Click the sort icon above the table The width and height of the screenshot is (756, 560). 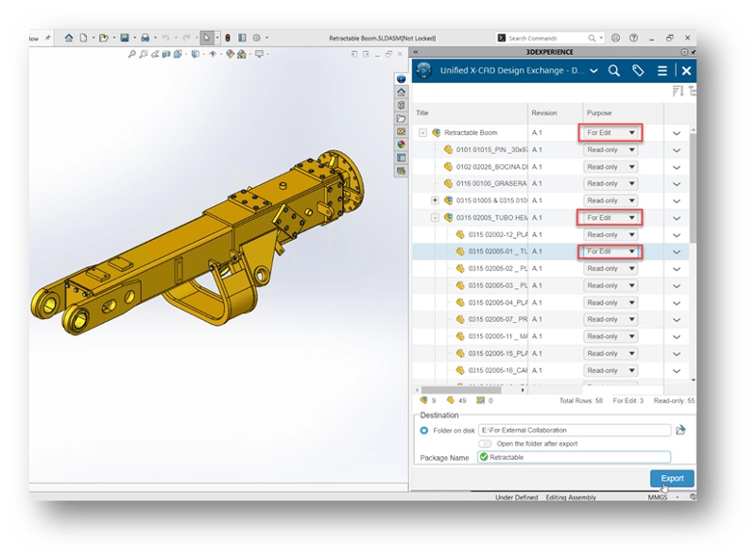[678, 91]
